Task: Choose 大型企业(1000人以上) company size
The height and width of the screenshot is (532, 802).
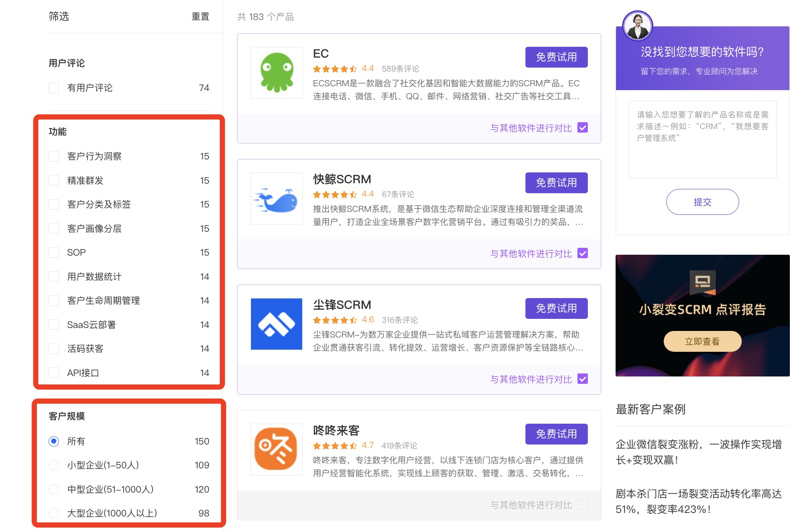Action: pyautogui.click(x=54, y=513)
